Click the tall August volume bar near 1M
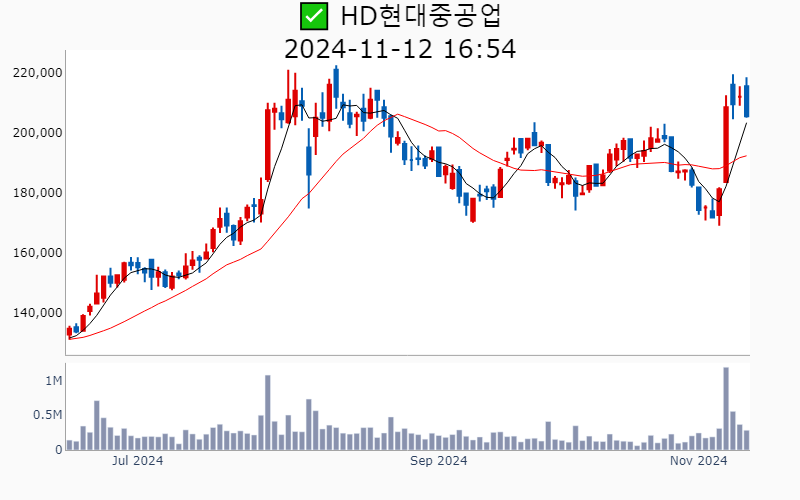Image resolution: width=800 pixels, height=500 pixels. [x=268, y=413]
